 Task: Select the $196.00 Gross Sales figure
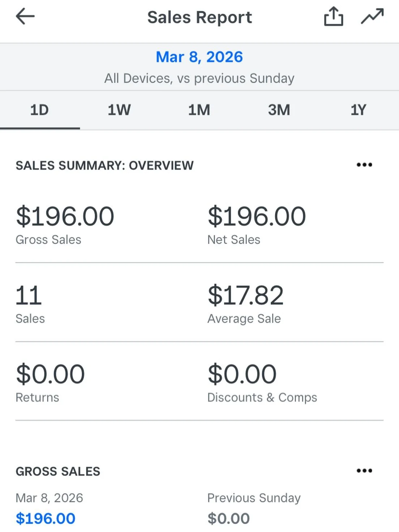(65, 216)
